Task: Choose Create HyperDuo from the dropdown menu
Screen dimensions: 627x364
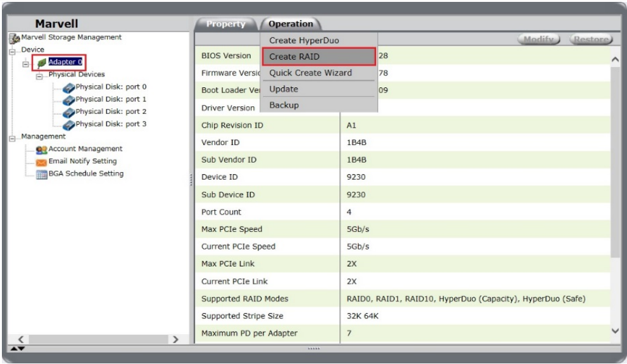Action: coord(304,41)
